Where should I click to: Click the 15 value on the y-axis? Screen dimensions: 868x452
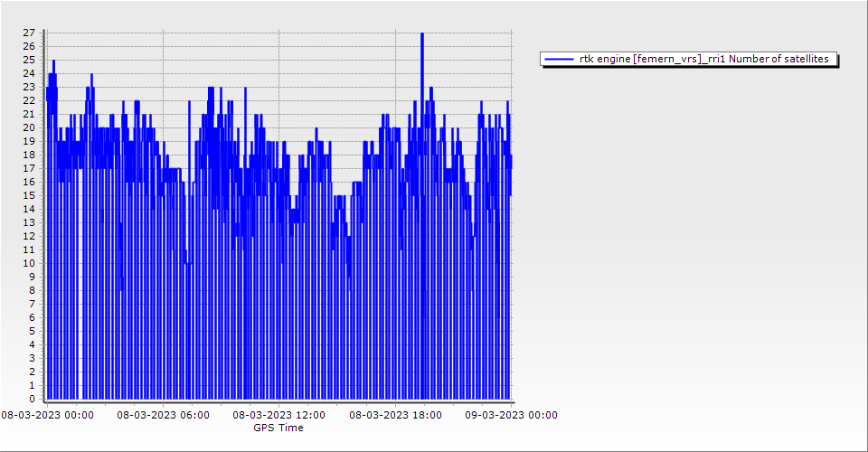[x=29, y=195]
